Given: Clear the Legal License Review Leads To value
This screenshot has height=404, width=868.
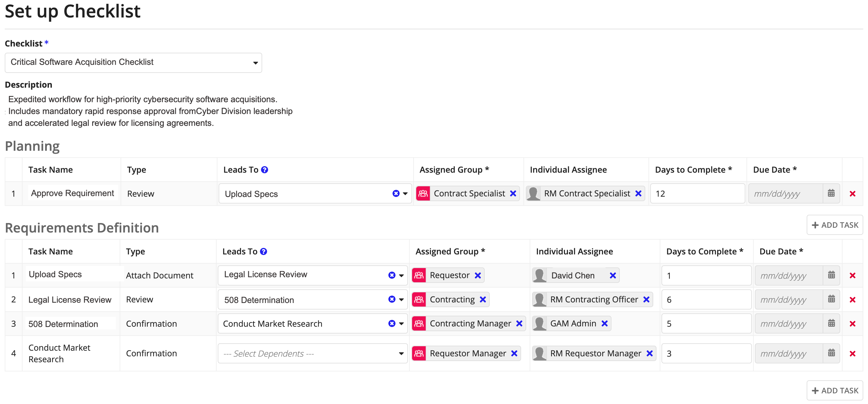Looking at the screenshot, I should coord(392,275).
